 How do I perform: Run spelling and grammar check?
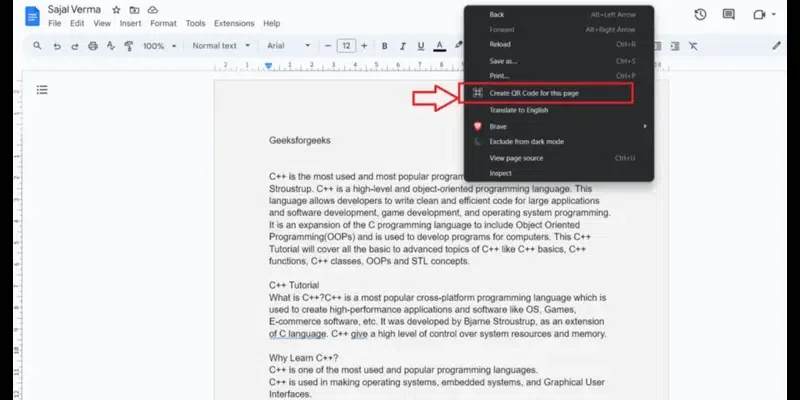111,46
